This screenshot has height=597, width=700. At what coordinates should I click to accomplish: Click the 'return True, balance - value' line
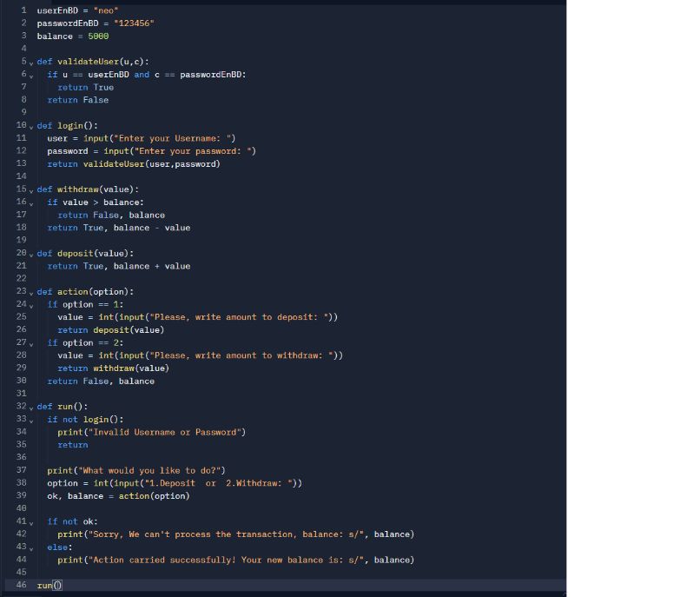[119, 228]
